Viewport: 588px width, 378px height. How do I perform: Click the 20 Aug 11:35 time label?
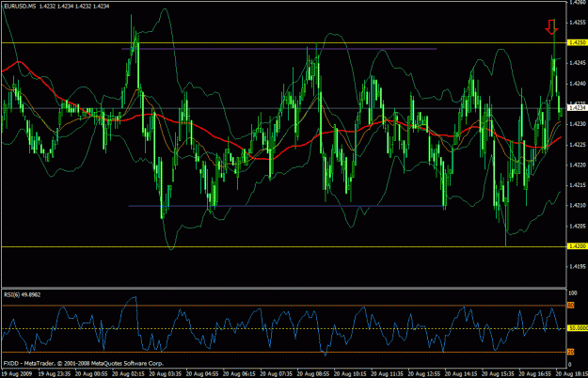point(387,373)
